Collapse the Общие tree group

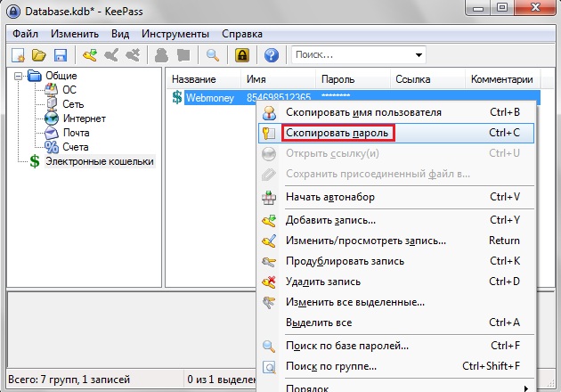20,76
